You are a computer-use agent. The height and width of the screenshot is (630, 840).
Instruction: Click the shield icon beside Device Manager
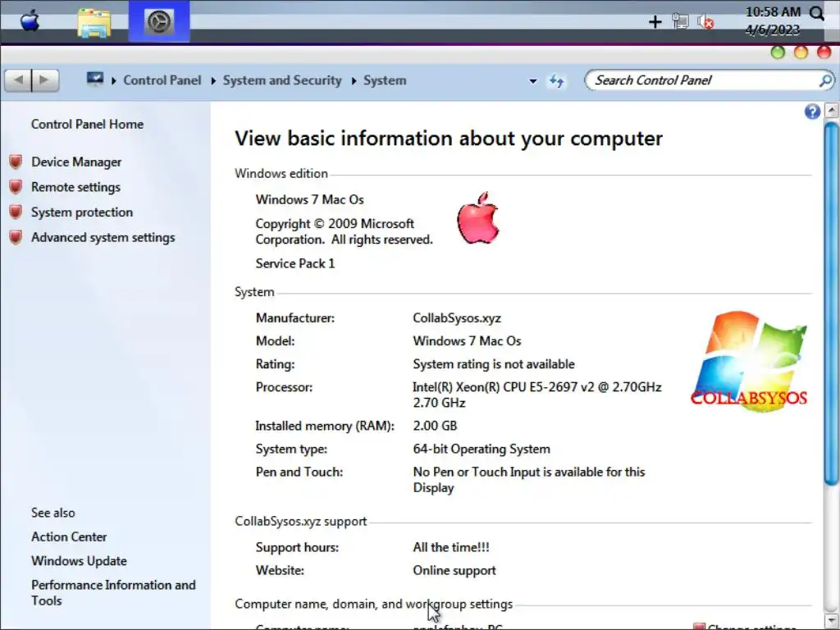16,162
